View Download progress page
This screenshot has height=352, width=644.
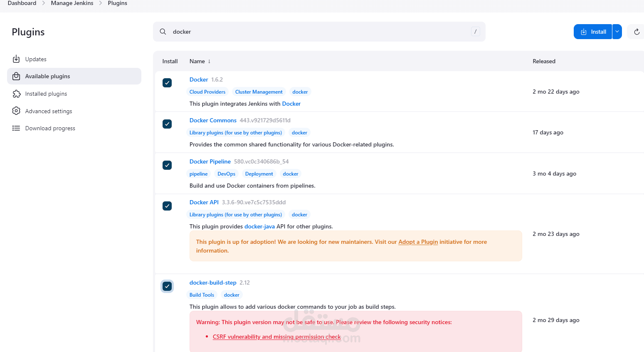[74, 128]
